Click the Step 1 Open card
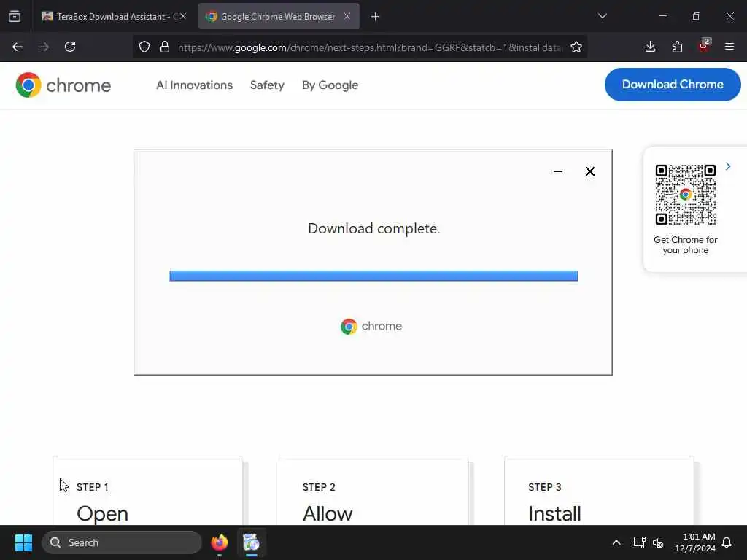Viewport: 747px width, 560px height. 147,491
